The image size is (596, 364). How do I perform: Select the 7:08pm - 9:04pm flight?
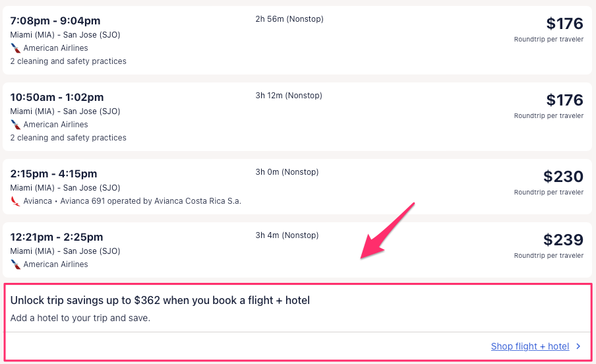click(55, 21)
